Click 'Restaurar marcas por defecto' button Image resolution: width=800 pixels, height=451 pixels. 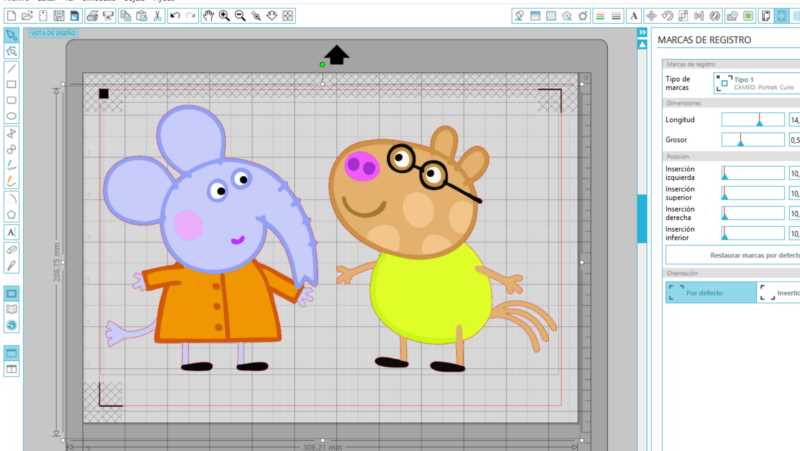(733, 255)
